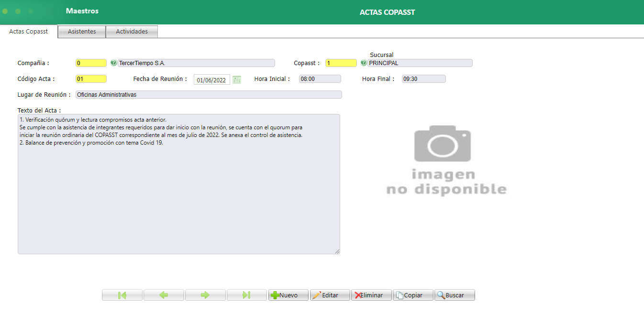Click inside the Lugar de Reunión field

tap(208, 94)
